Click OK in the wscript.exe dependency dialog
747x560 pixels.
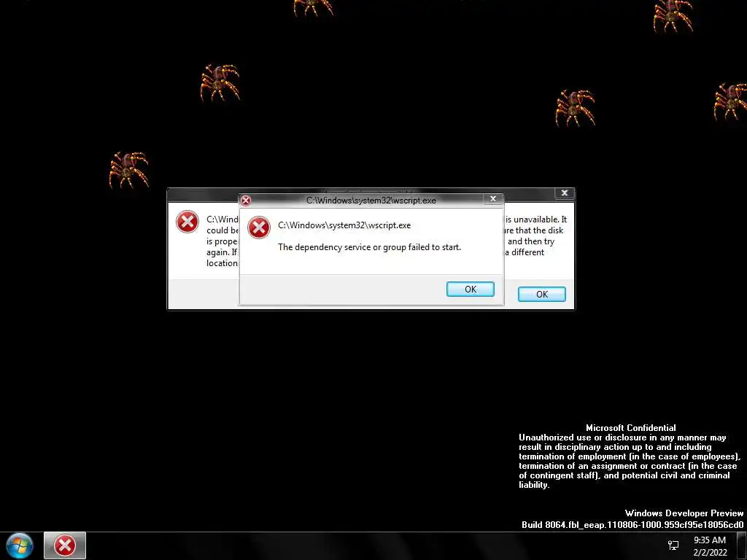pos(471,289)
